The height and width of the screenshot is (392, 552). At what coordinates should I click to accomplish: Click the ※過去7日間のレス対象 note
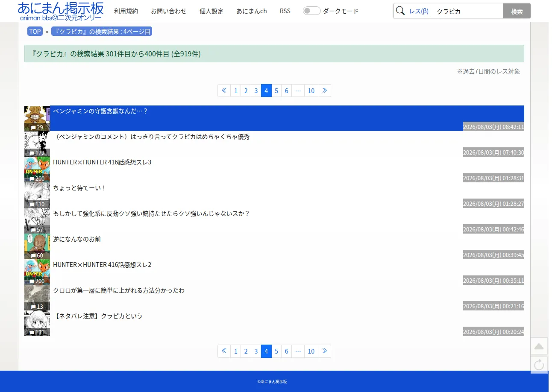[488, 71]
